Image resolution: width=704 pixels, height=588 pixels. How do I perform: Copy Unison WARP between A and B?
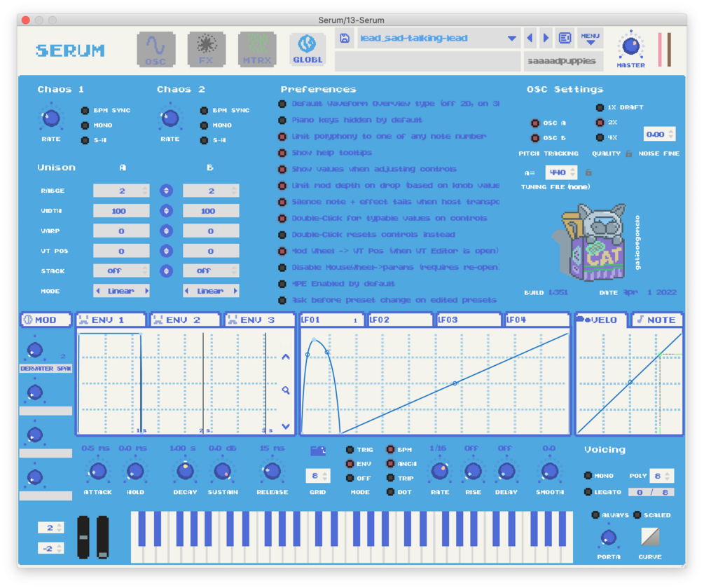166,231
